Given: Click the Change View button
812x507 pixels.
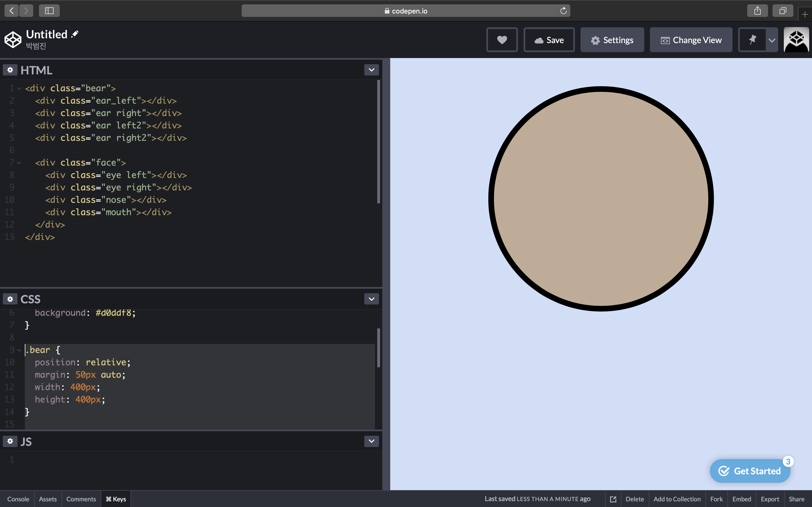Looking at the screenshot, I should coord(691,40).
